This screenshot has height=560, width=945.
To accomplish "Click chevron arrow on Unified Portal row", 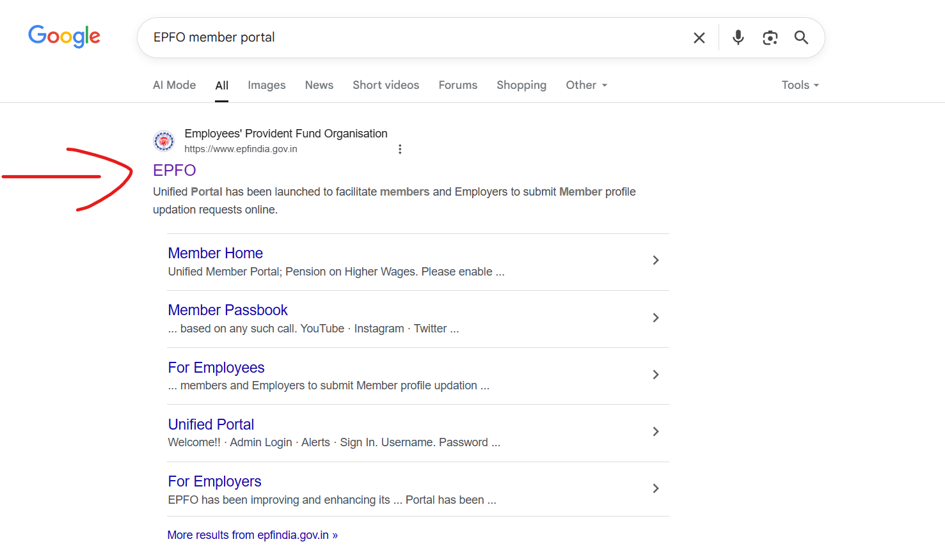I will 656,432.
